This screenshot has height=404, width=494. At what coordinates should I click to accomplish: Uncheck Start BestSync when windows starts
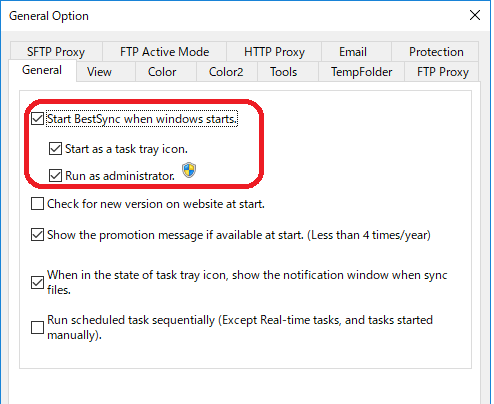(37, 119)
